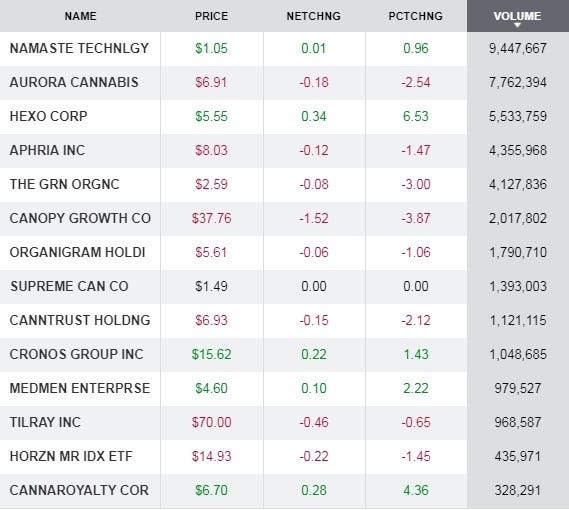Select percent change -3.00 for GRN ORGNC
The width and height of the screenshot is (569, 510).
tap(416, 184)
